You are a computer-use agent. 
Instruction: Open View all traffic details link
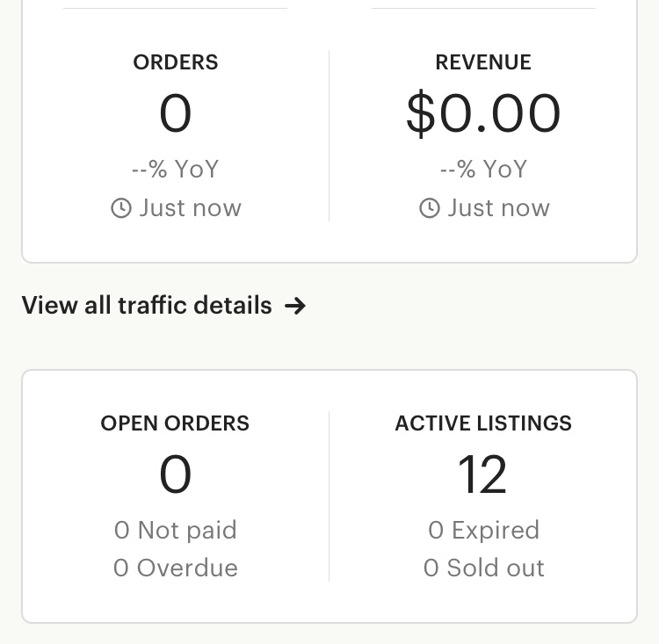pos(147,306)
